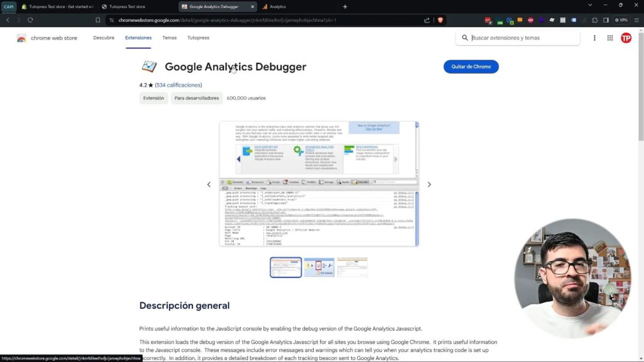Switch to the CAPI pinned tab group

tap(9, 6)
